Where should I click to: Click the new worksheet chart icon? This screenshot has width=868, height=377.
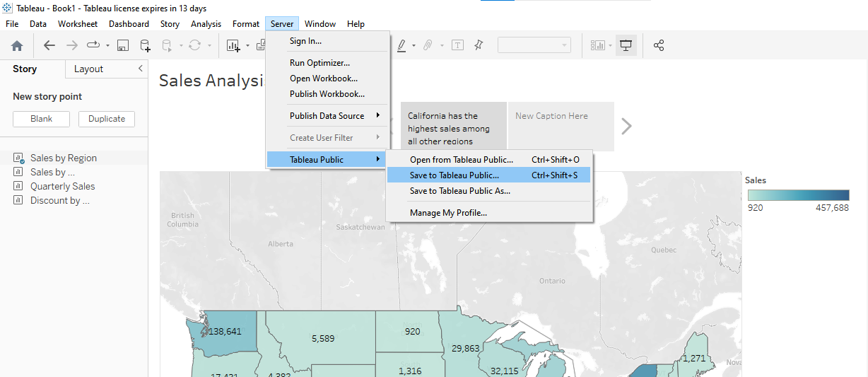click(233, 45)
